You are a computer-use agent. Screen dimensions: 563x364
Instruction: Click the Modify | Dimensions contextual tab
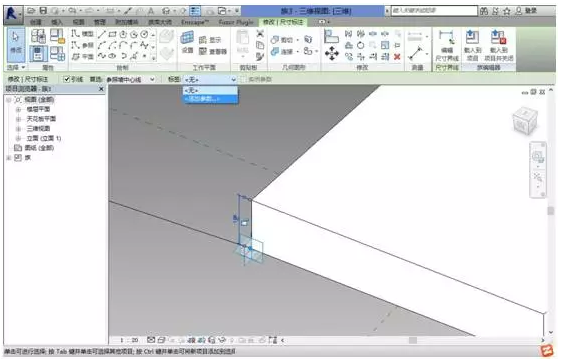[283, 22]
